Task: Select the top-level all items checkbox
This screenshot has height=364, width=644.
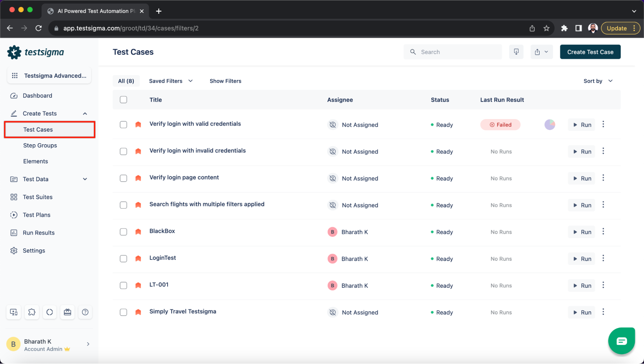Action: (x=123, y=100)
